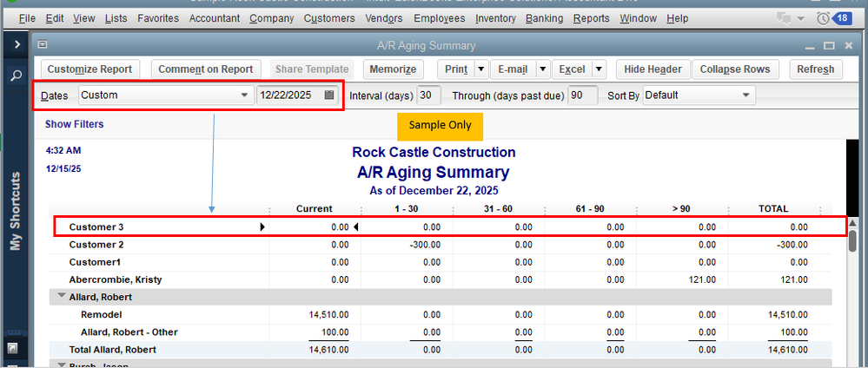Image resolution: width=868 pixels, height=368 pixels.
Task: Click the black arrow beside Customer 3
Action: coord(262,227)
